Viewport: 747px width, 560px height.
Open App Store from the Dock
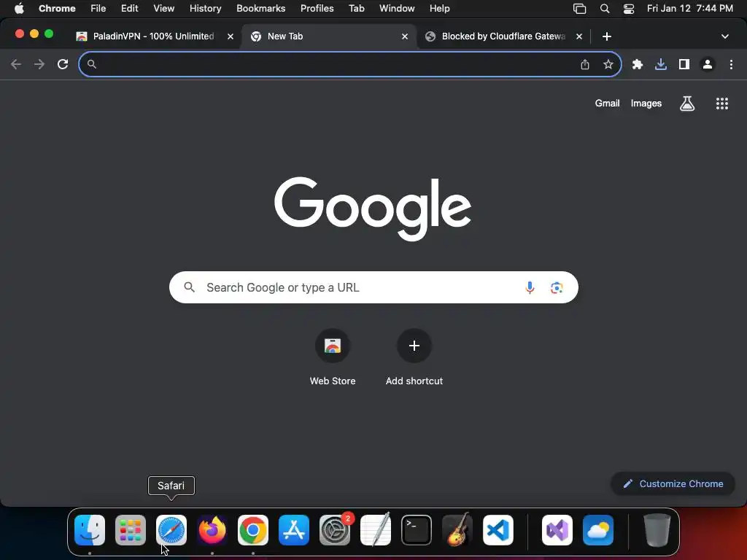(x=294, y=530)
